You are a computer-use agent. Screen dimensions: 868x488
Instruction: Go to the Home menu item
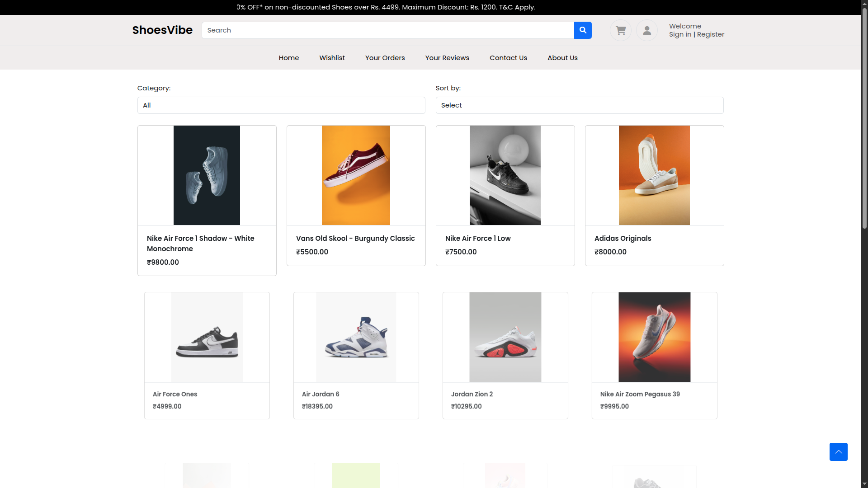click(289, 58)
